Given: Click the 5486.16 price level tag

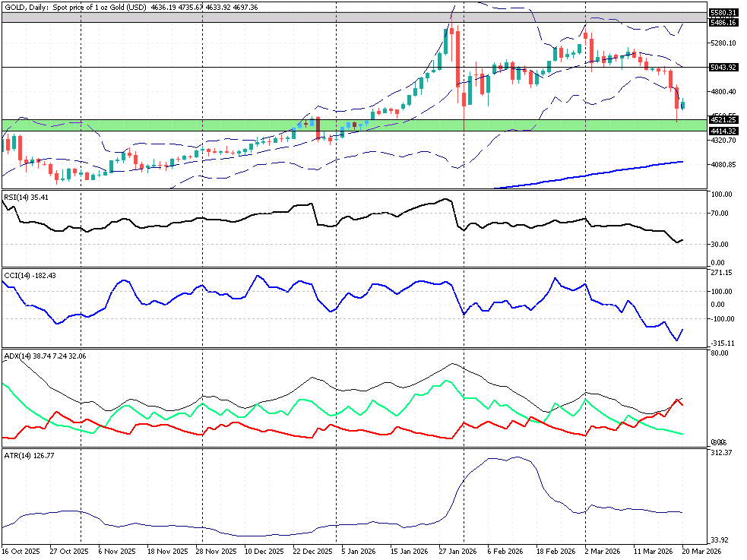Looking at the screenshot, I should (723, 23).
